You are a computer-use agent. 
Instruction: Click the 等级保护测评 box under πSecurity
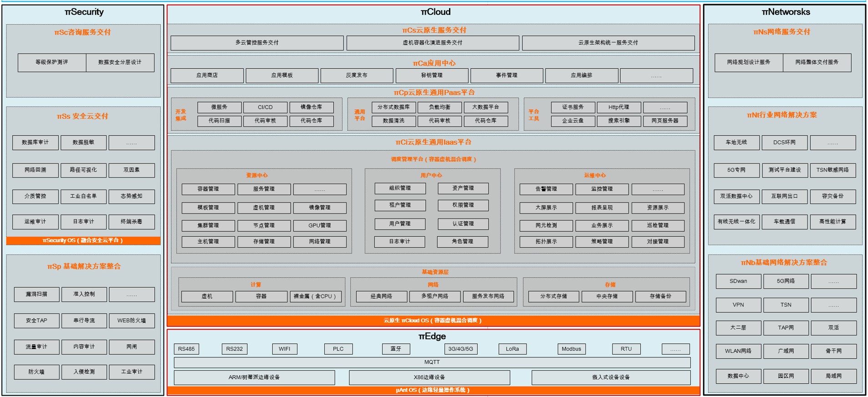pyautogui.click(x=52, y=62)
